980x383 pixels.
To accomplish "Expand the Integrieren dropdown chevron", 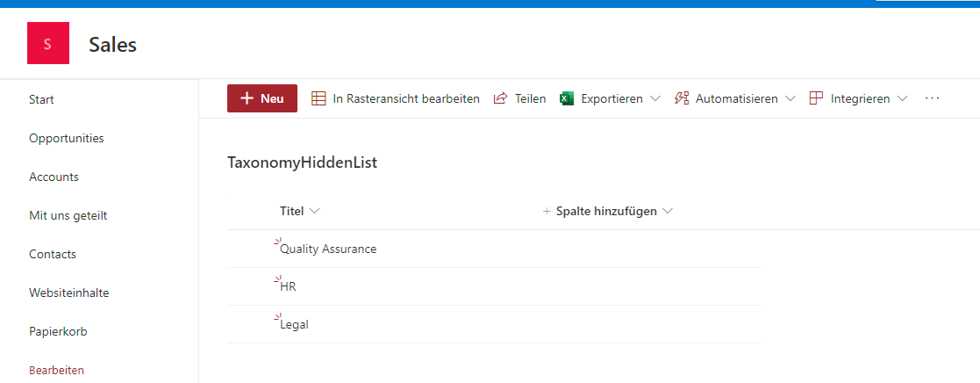I will click(903, 99).
